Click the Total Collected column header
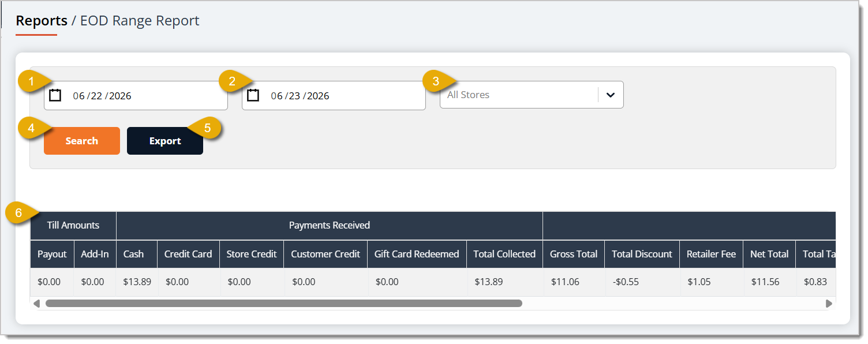This screenshot has height=344, width=868. pos(504,254)
